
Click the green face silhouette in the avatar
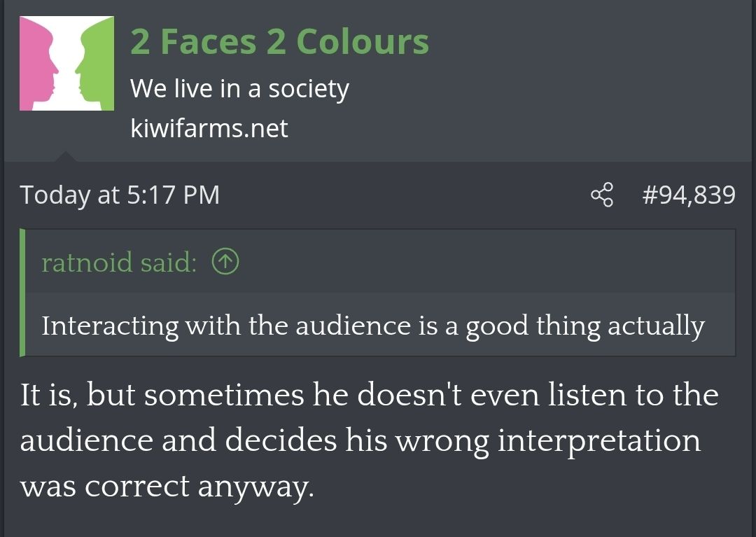pyautogui.click(x=98, y=63)
